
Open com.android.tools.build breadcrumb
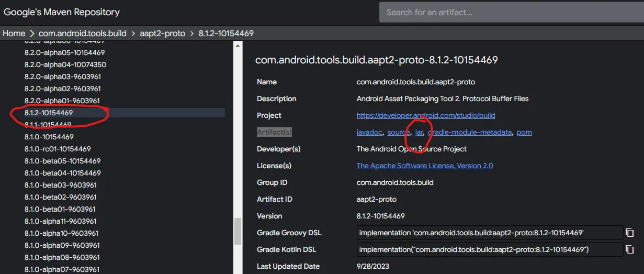point(83,33)
